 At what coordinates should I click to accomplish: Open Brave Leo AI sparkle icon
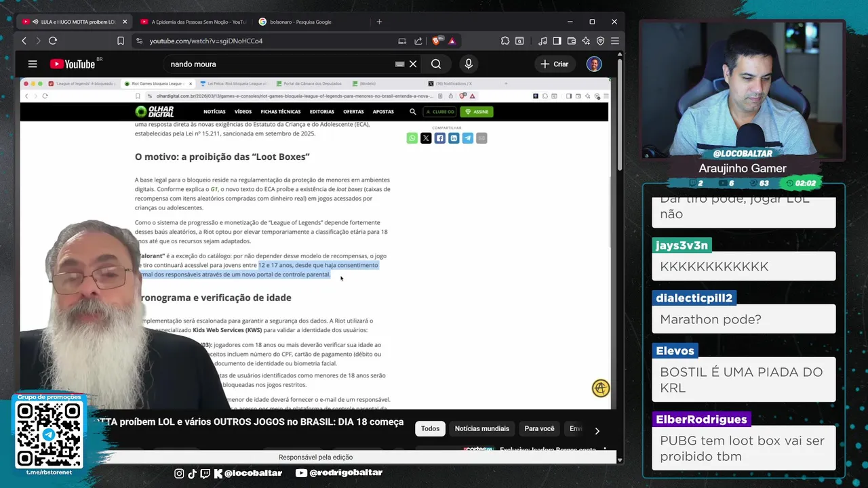coord(586,41)
